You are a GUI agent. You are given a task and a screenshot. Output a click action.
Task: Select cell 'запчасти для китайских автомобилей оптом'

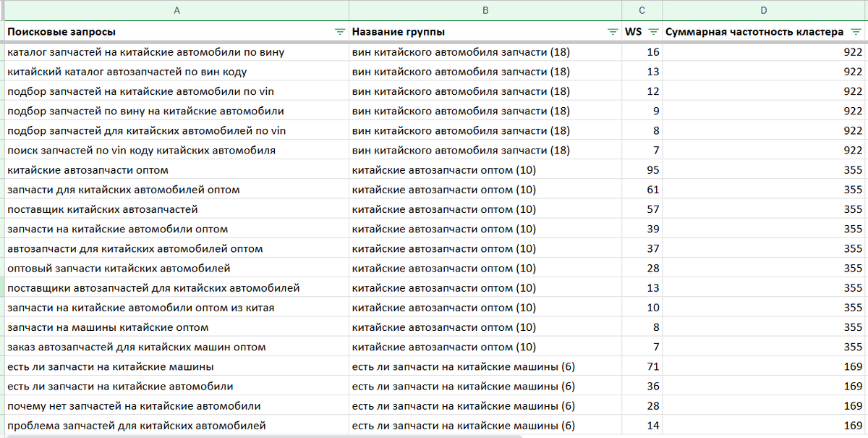[x=176, y=190]
